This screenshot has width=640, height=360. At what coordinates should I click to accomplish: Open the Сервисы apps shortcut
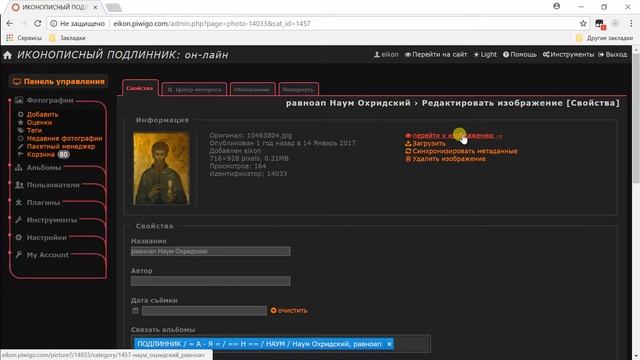(x=24, y=38)
